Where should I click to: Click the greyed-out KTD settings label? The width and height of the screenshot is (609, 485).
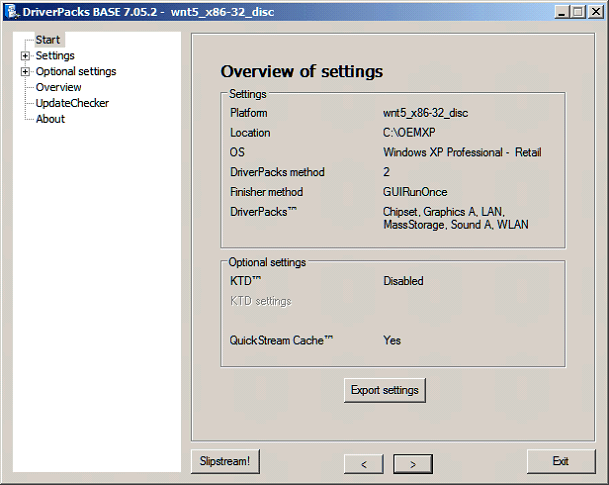click(260, 301)
